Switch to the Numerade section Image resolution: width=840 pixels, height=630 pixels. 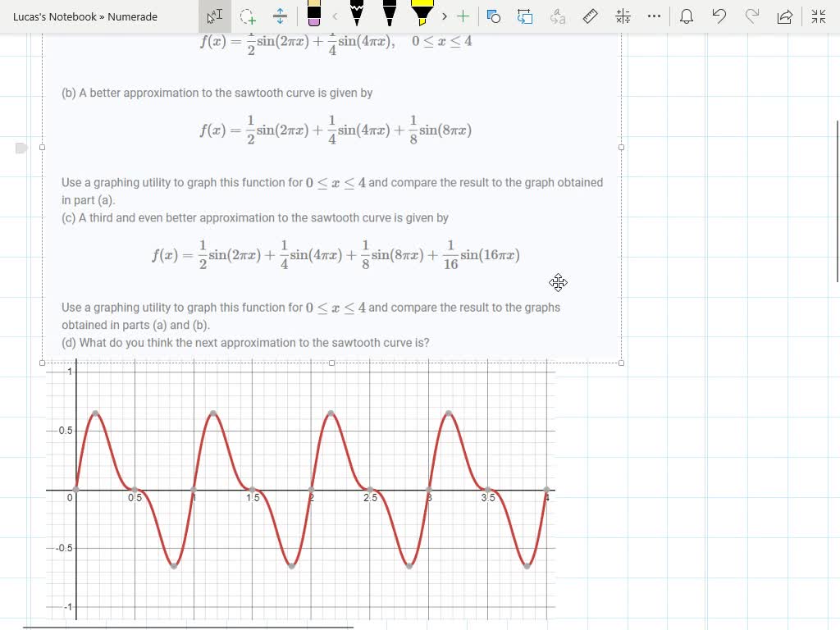(131, 16)
